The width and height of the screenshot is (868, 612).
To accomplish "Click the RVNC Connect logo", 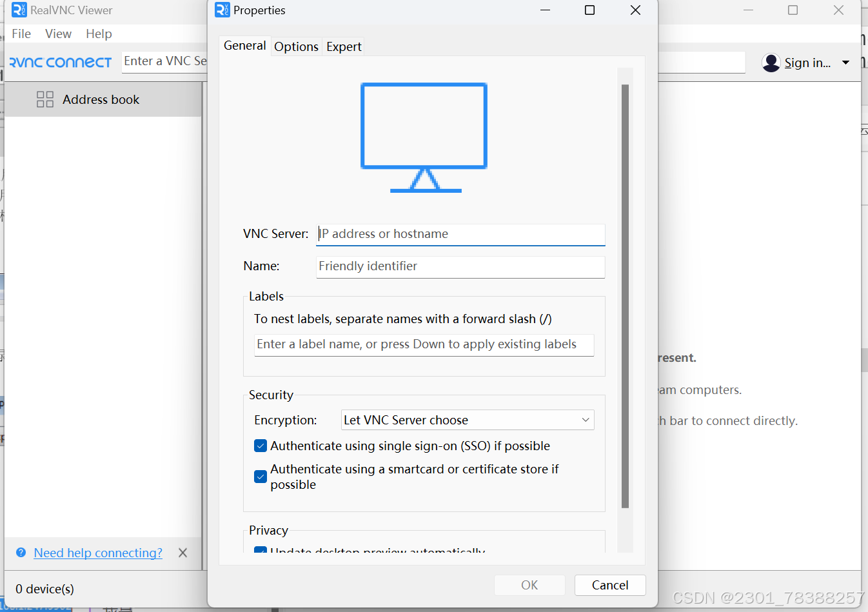I will [61, 62].
